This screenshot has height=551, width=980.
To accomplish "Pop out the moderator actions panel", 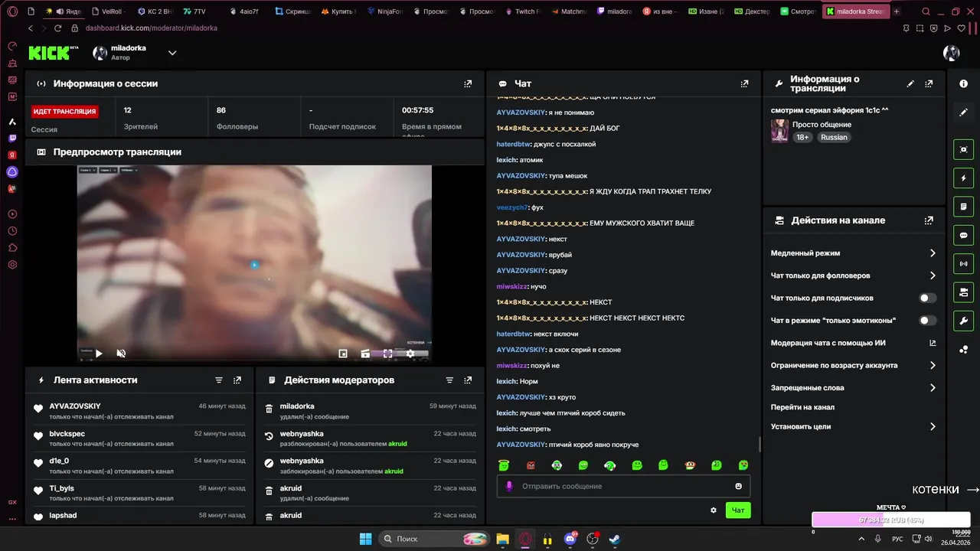I will coord(468,380).
